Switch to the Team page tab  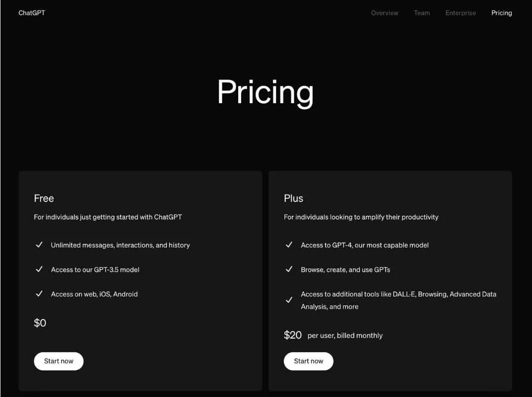point(422,13)
